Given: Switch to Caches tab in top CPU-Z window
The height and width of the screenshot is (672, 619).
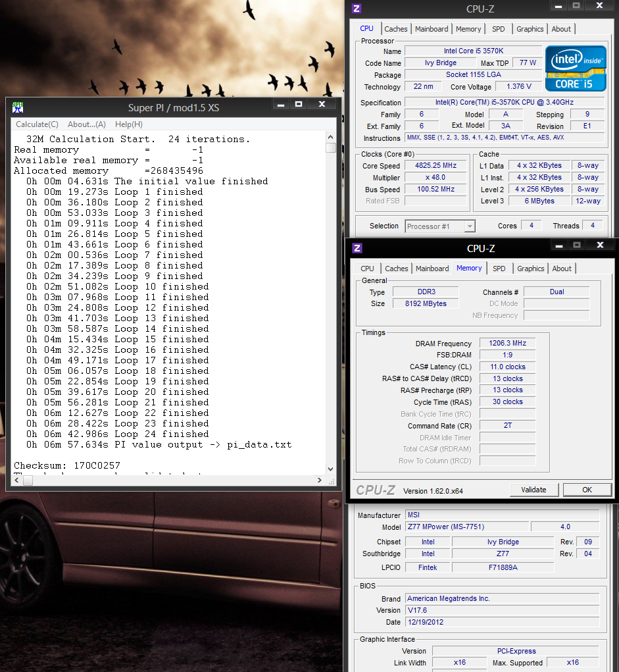Looking at the screenshot, I should pyautogui.click(x=396, y=29).
